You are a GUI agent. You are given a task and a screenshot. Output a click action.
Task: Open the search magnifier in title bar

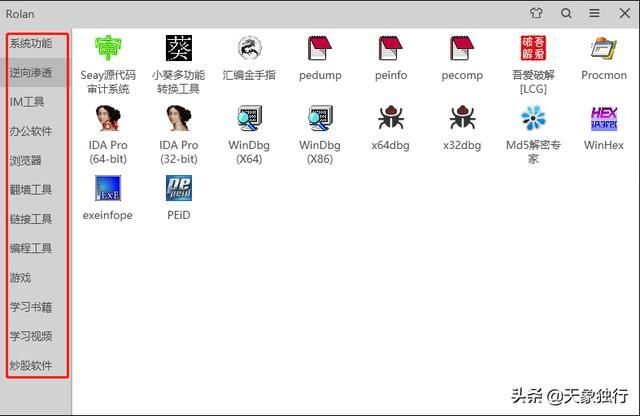pos(566,13)
